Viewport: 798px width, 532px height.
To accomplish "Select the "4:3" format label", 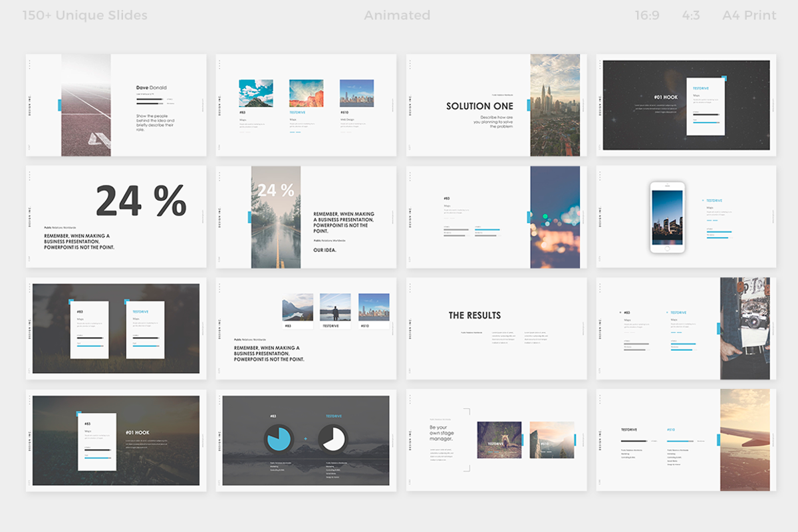I will (691, 15).
